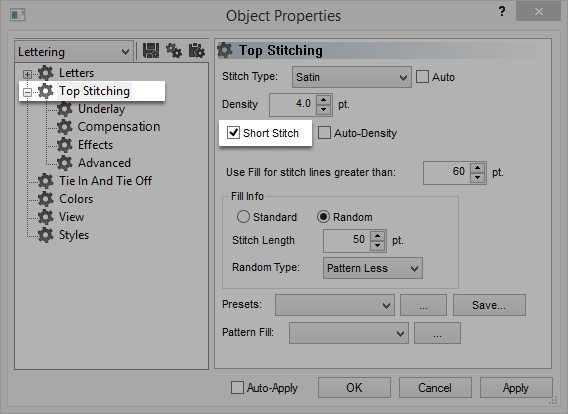This screenshot has height=414, width=568.
Task: Click the gear icon beside Underlay
Action: click(x=64, y=109)
